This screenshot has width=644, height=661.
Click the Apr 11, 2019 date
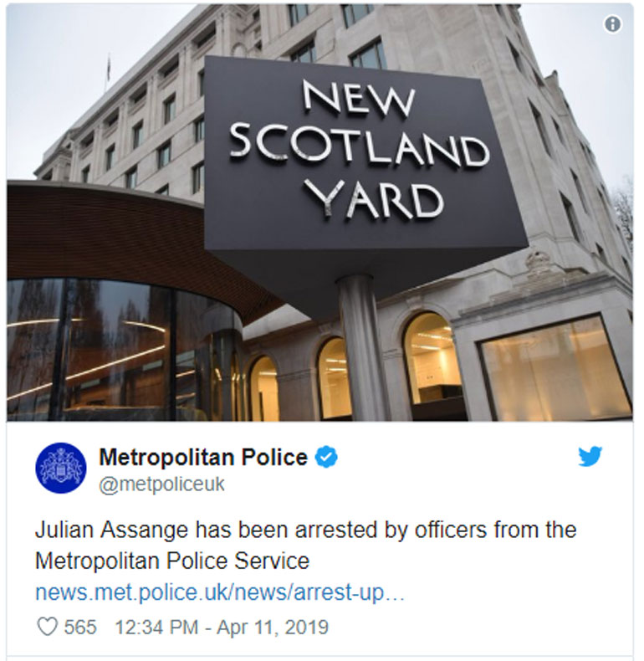click(273, 627)
